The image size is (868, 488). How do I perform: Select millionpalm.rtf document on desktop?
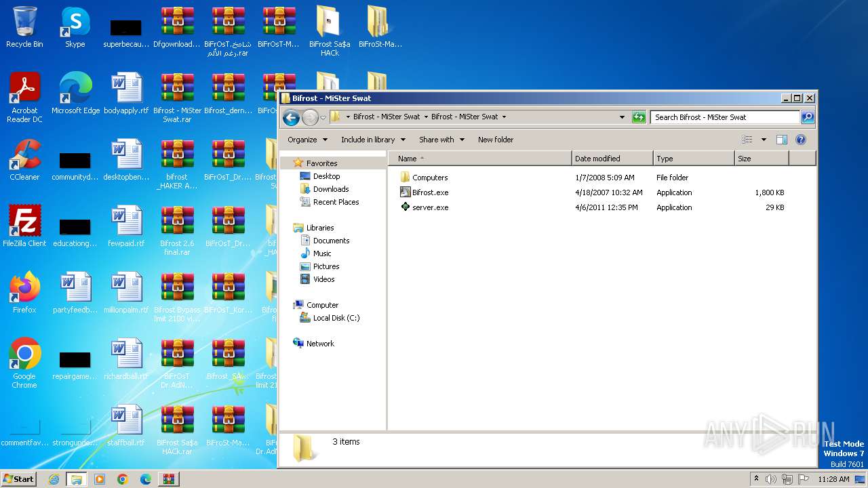(126, 293)
